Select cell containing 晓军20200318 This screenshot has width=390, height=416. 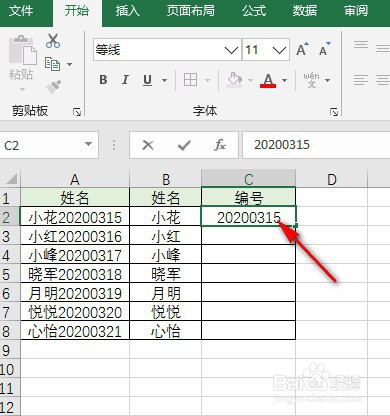point(75,274)
